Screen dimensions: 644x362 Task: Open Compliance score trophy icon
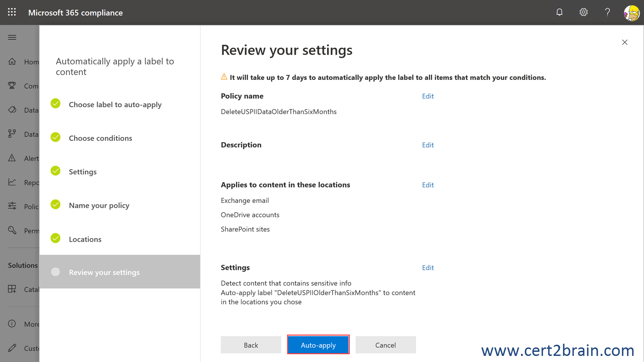[x=12, y=86]
